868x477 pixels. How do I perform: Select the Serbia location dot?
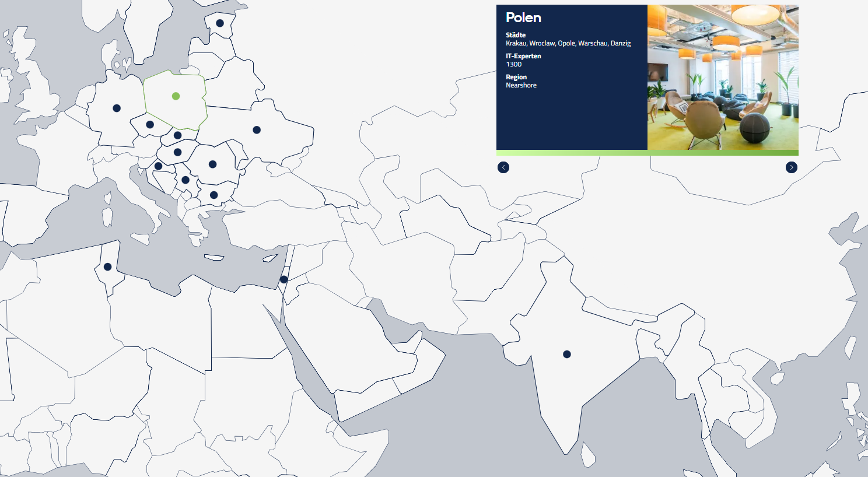[x=185, y=180]
